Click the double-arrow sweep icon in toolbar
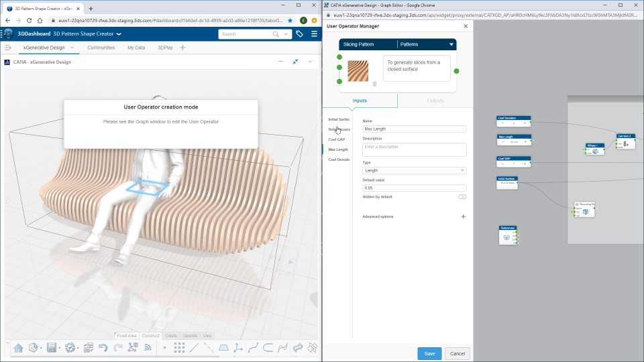Image resolution: width=644 pixels, height=362 pixels. tap(298, 348)
